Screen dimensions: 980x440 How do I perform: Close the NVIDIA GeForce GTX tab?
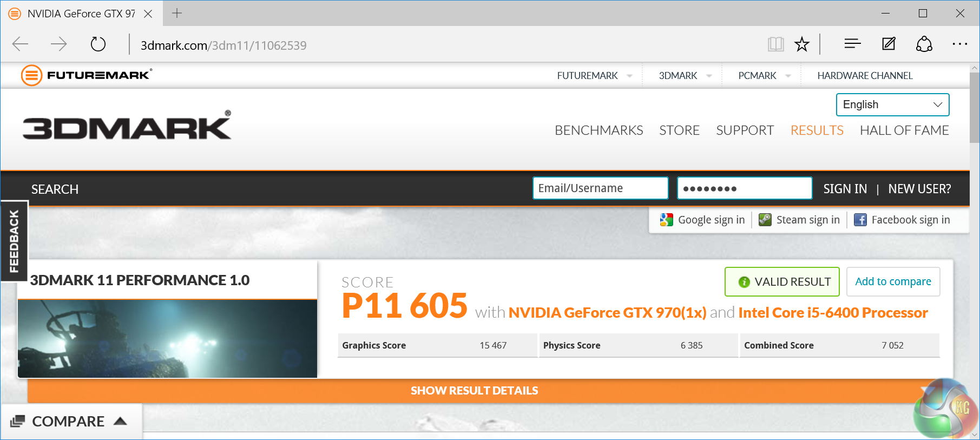coord(148,14)
